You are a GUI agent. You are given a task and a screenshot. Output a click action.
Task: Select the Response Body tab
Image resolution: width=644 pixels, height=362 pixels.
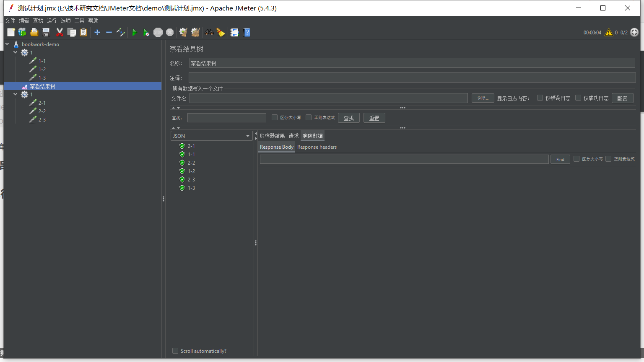coord(276,147)
